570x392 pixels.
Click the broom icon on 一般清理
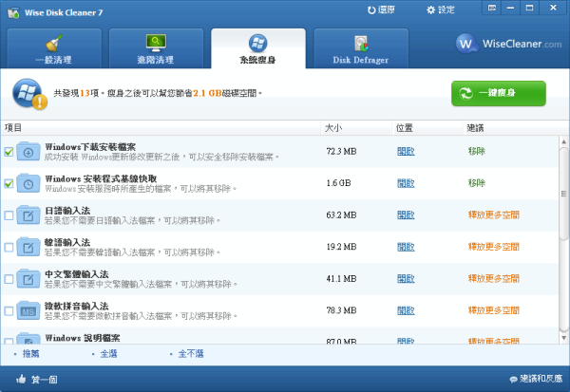pos(54,43)
